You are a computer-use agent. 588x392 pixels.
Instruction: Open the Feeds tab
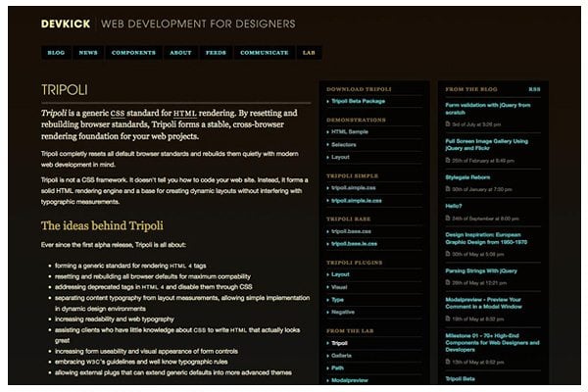click(216, 53)
